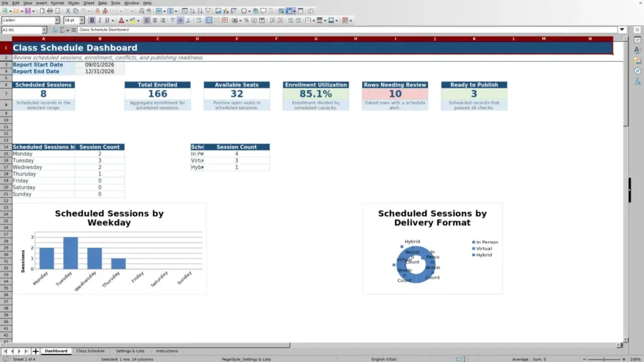This screenshot has height=362, width=644.
Task: Open the Background Color dropdown arrow
Action: pos(138,20)
